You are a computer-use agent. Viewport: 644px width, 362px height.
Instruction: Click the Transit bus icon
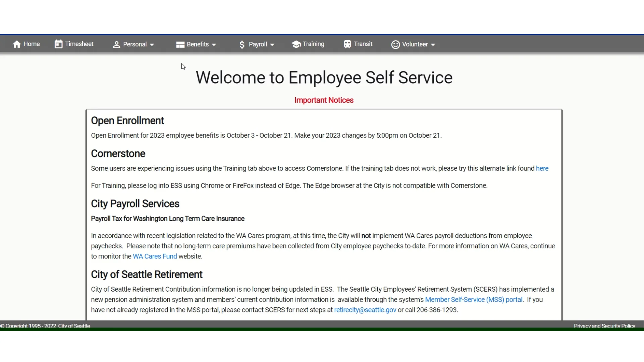[x=347, y=44]
